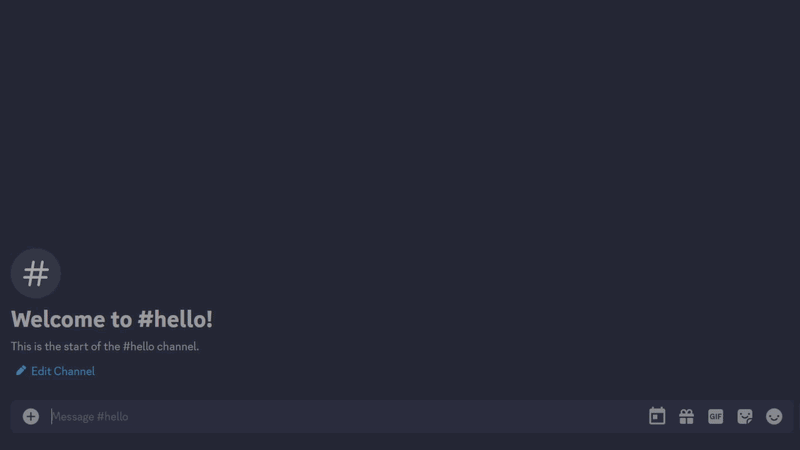Viewport: 800px width, 450px height.
Task: Click the word "Welcome" in the heading
Action: tap(58, 319)
